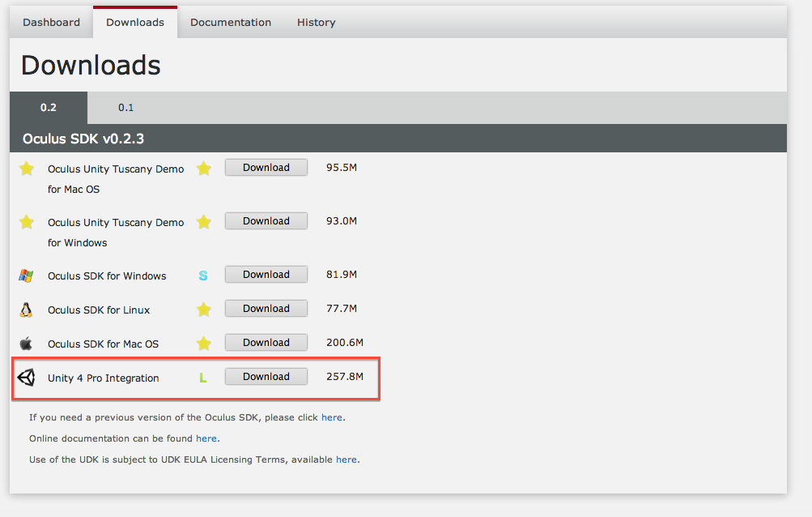The width and height of the screenshot is (812, 517).
Task: Click the 'Oculus Unity Tuscany Demo for Mac OS' label
Action: [116, 179]
